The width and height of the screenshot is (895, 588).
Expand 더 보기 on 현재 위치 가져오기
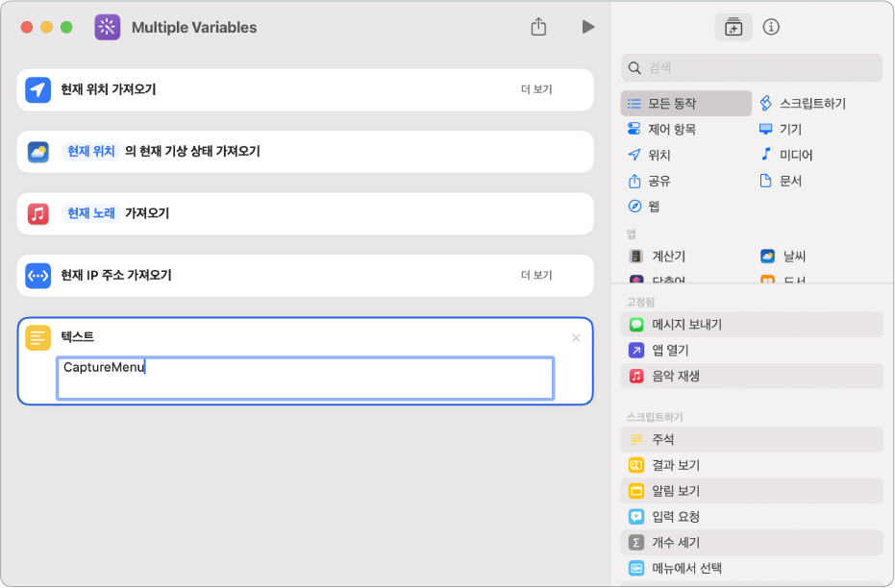tap(536, 89)
